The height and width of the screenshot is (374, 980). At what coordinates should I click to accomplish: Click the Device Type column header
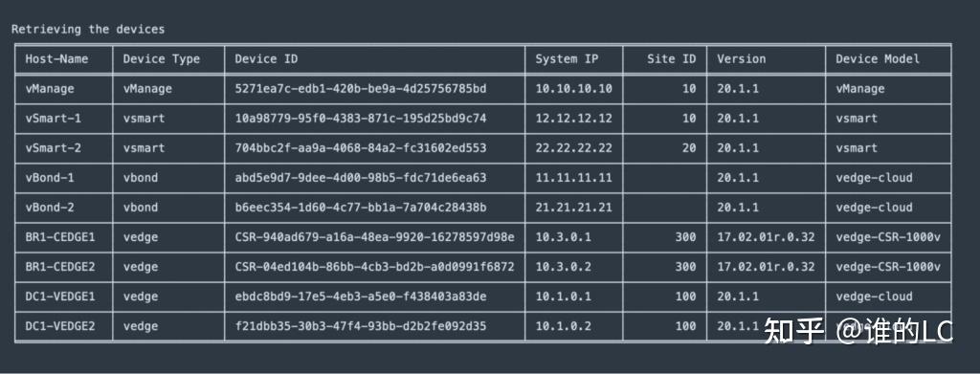(161, 59)
